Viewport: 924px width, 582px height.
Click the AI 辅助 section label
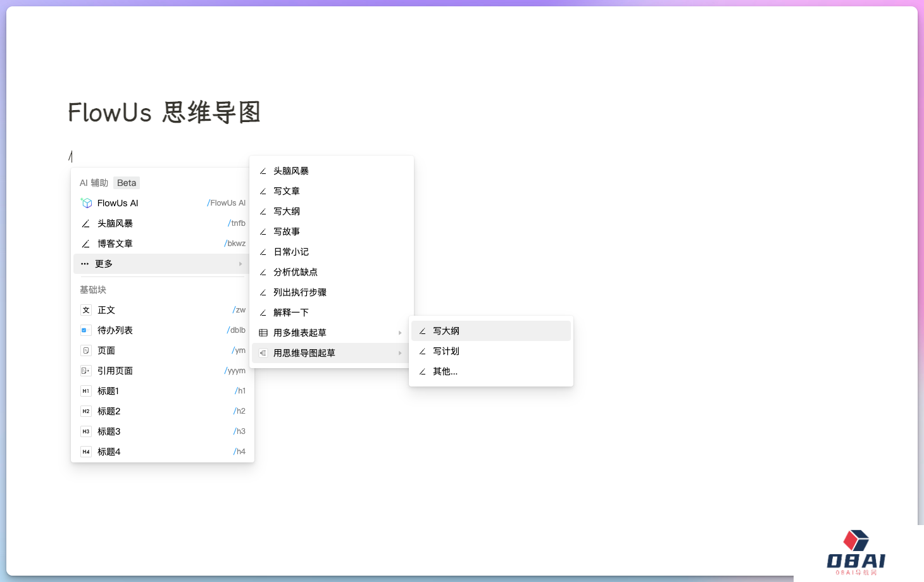click(94, 183)
